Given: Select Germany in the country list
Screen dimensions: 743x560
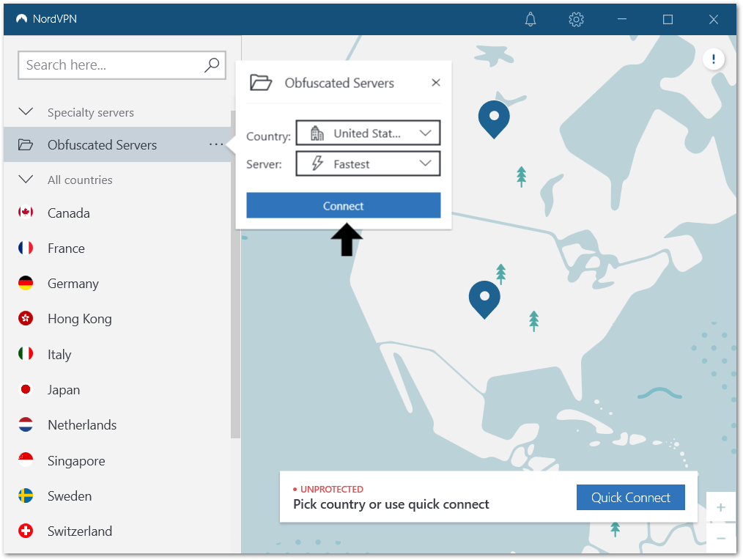Looking at the screenshot, I should click(x=117, y=284).
